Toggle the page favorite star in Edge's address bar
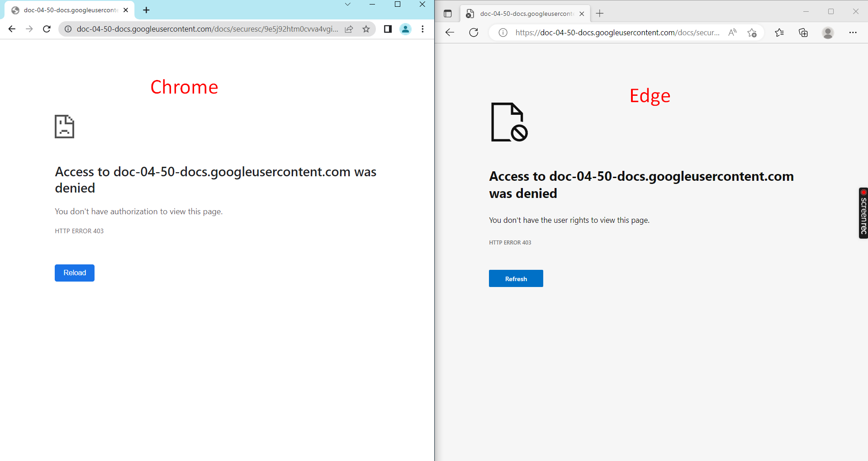This screenshot has width=868, height=461. pos(752,32)
